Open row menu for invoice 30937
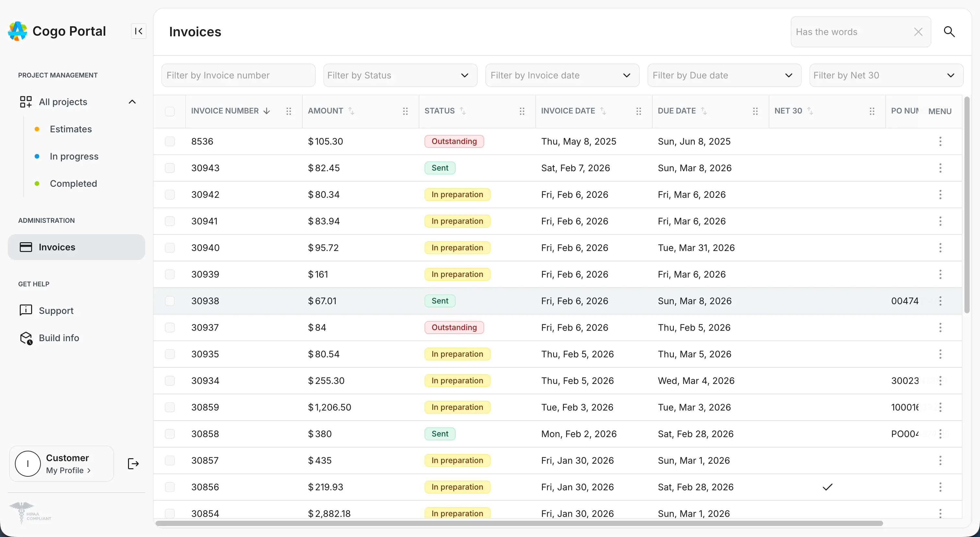Image resolution: width=980 pixels, height=537 pixels. (x=940, y=327)
